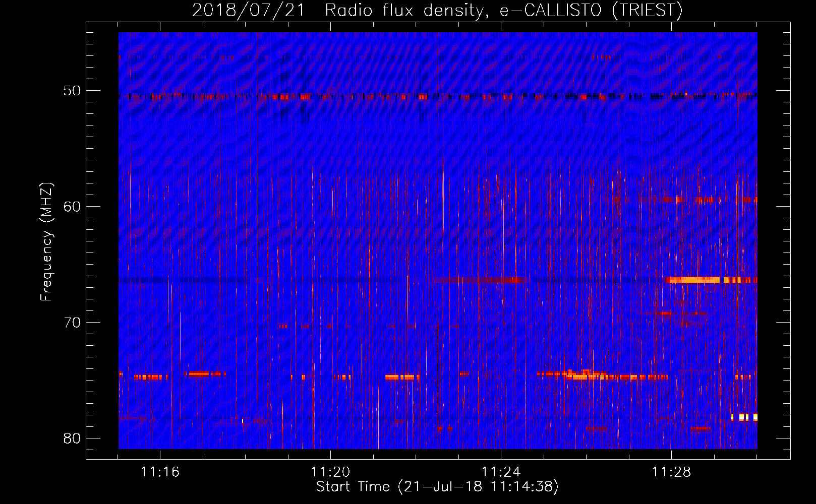
Task: Click the plot title '2018/07/21 Radio flux density, e-CALLISTO (TRIEST)'
Action: point(437,10)
